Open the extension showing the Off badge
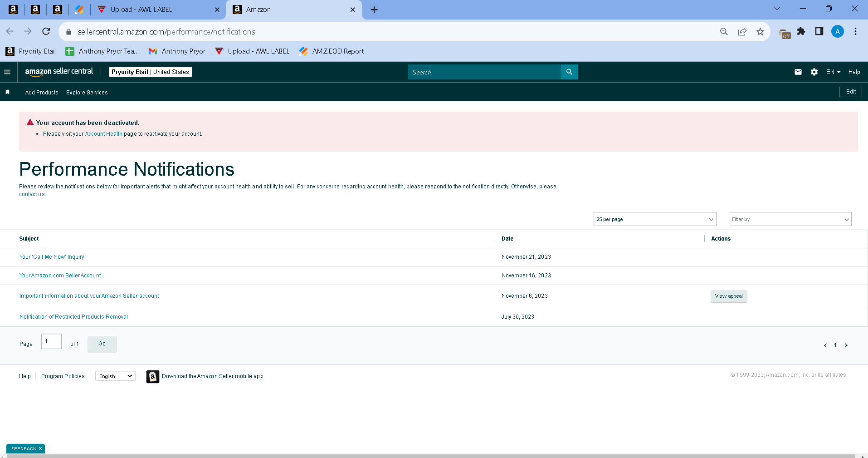 (x=785, y=33)
